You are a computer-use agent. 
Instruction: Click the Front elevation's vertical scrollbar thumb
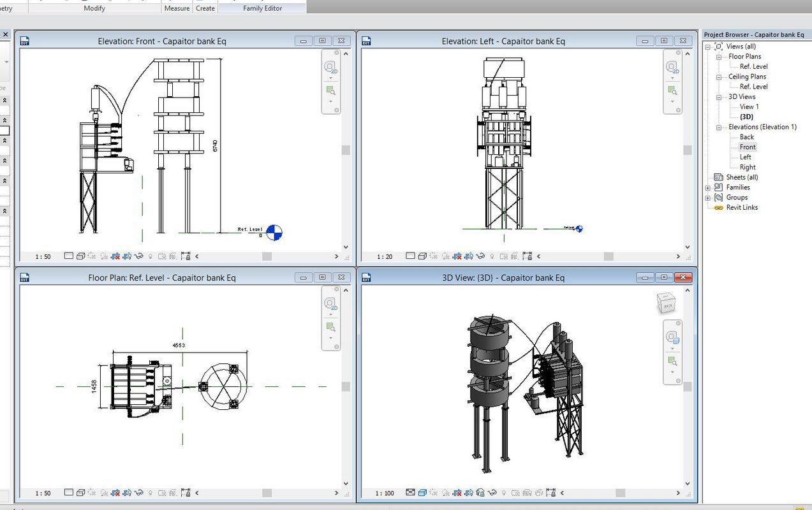[x=346, y=150]
